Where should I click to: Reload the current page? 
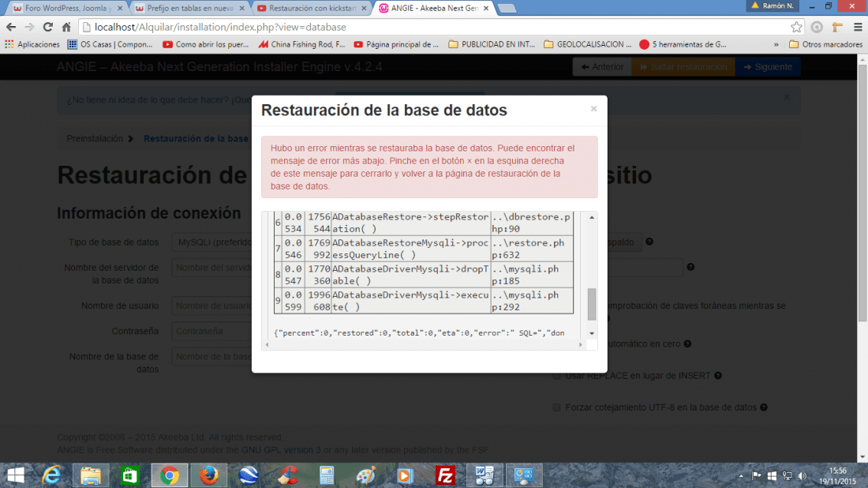tap(48, 27)
